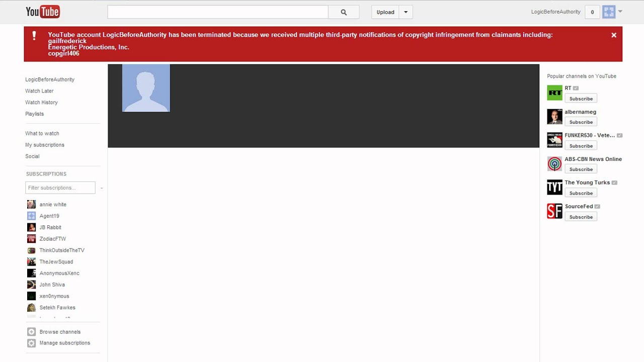Subscribe to SourceFed

coord(581,217)
